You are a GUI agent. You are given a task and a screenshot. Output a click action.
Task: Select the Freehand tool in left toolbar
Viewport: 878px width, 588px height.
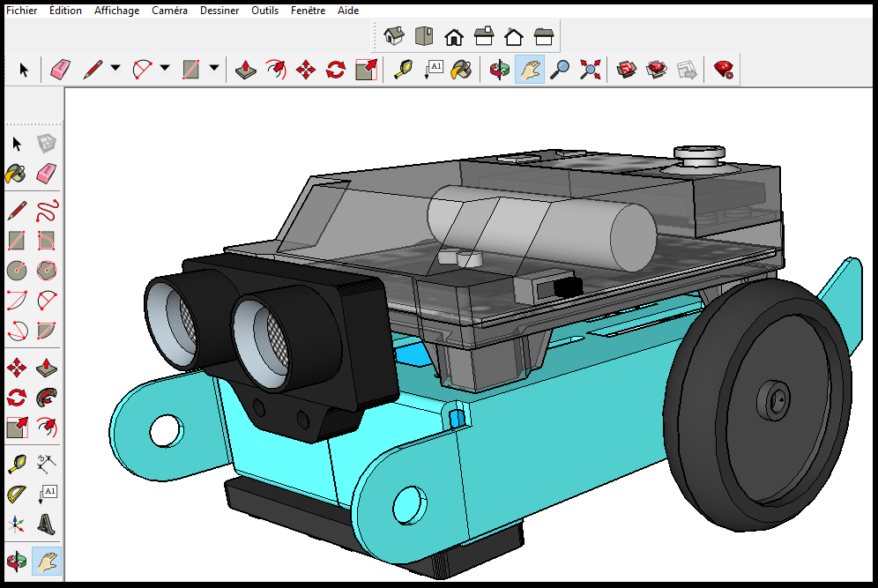[48, 211]
